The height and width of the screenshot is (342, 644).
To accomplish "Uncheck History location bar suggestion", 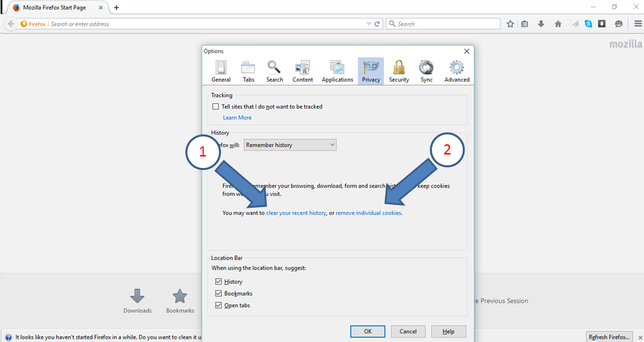I will [x=219, y=281].
